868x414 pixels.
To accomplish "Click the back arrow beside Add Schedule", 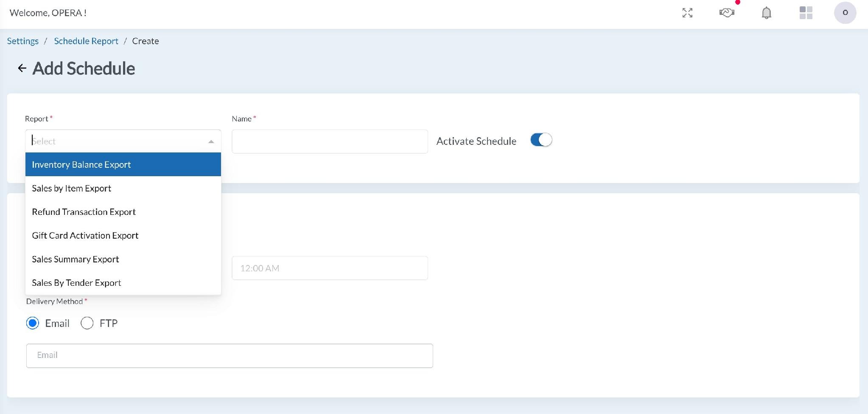I will pos(22,68).
